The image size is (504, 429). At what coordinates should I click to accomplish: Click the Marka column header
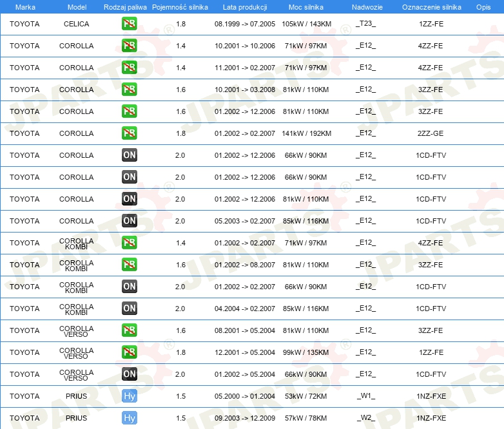coord(25,7)
